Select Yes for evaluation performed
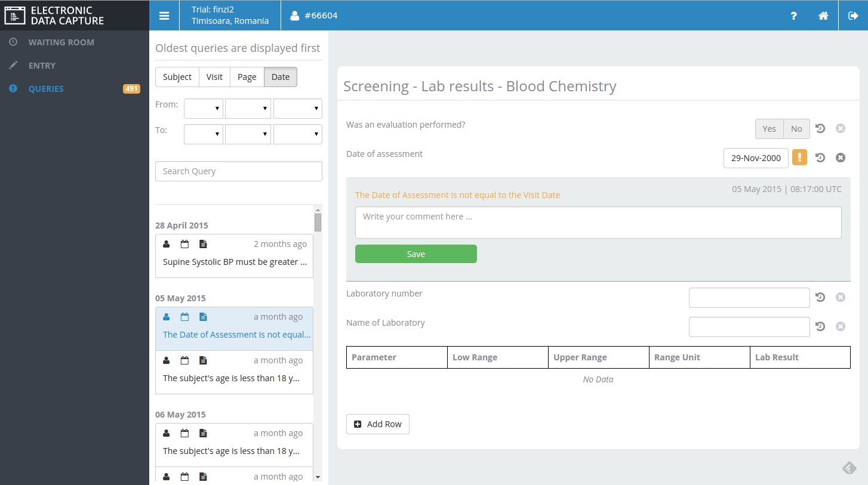The height and width of the screenshot is (485, 868). [769, 129]
